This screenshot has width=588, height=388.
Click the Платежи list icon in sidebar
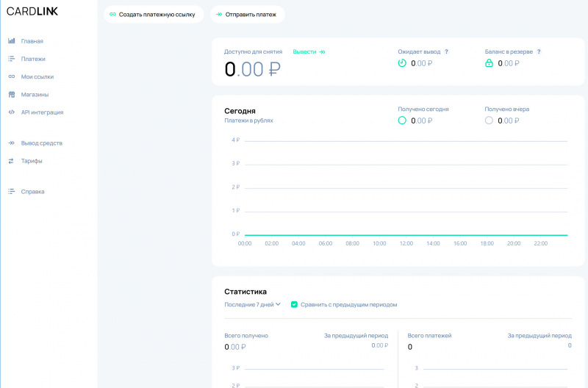pos(11,59)
